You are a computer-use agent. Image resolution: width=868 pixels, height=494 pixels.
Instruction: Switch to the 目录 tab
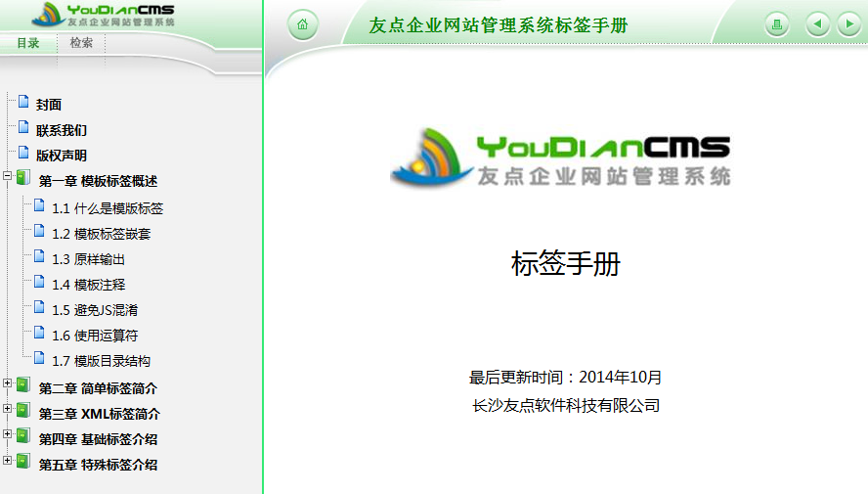[x=28, y=43]
